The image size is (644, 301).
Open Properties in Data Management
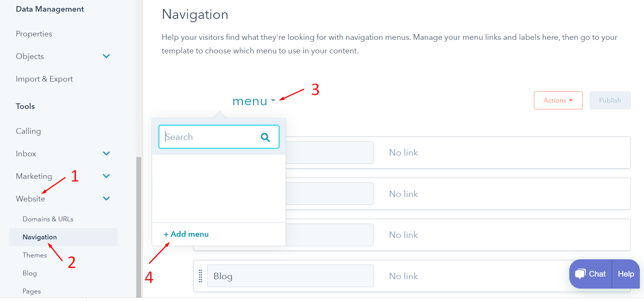coord(34,34)
